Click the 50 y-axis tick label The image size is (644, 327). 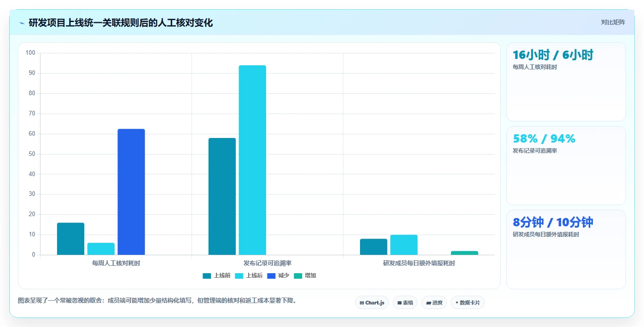click(32, 154)
